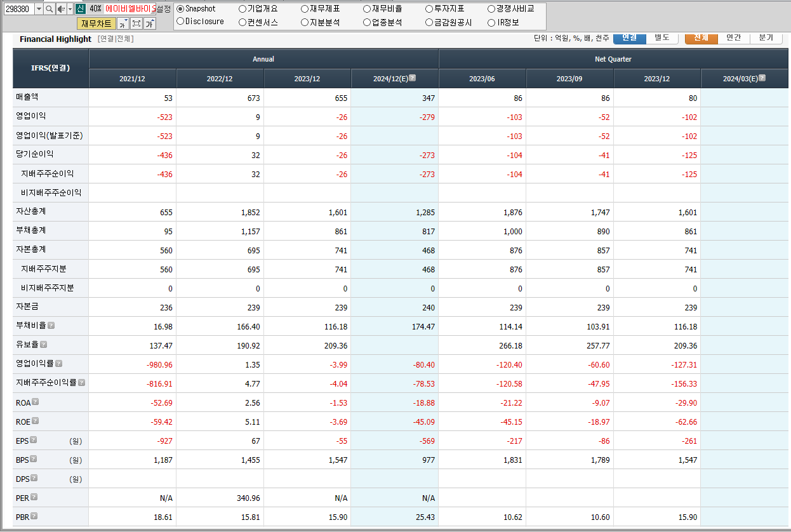Click the stock code 298380 input field
The height and width of the screenshot is (532, 791).
(18, 9)
